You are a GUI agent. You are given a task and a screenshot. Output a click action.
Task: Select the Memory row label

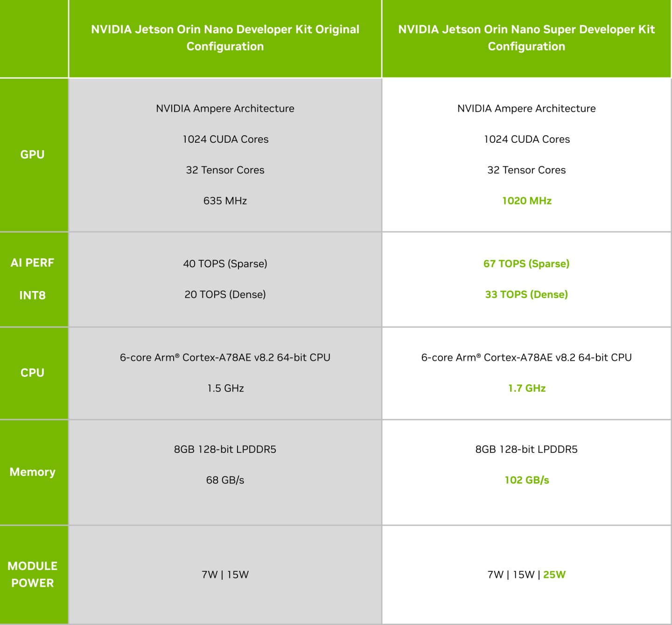pyautogui.click(x=32, y=472)
